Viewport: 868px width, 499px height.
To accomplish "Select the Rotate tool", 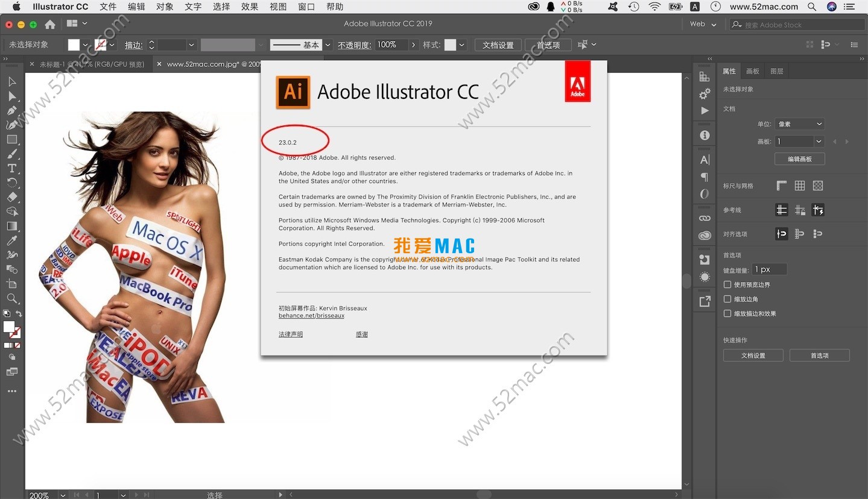I will [12, 183].
